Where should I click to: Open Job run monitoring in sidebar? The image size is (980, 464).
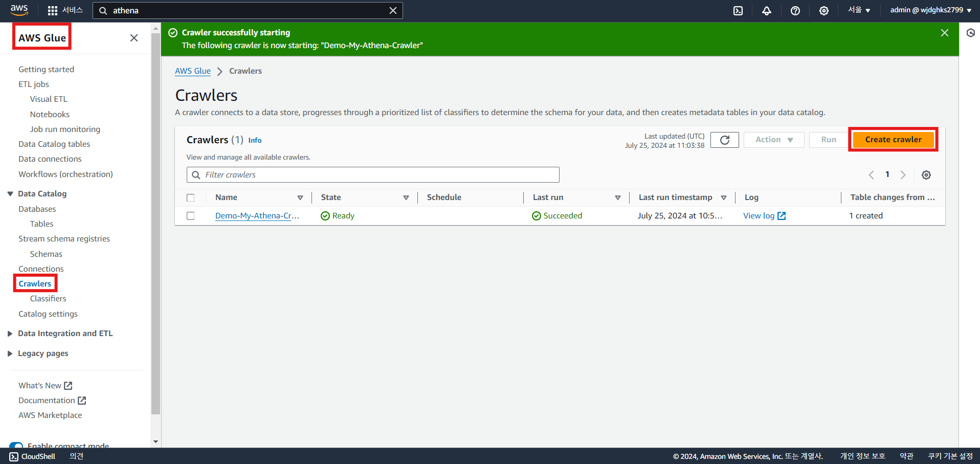(65, 129)
